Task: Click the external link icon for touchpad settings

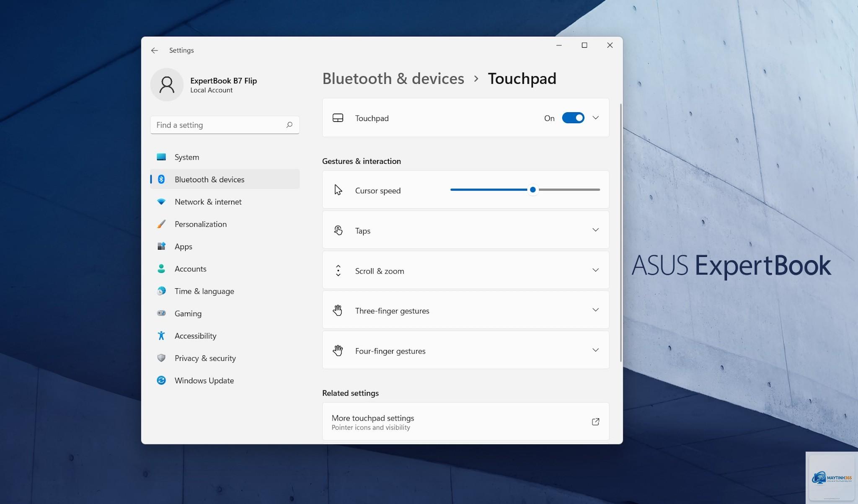Action: coord(595,422)
